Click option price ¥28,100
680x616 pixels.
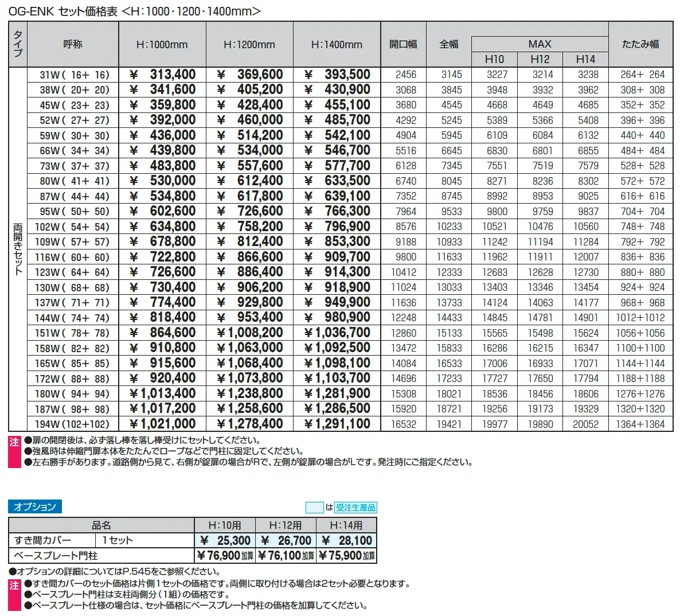click(346, 540)
